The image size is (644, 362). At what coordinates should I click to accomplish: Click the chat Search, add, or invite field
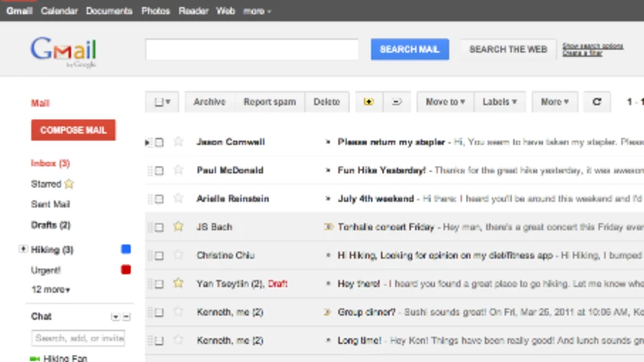pyautogui.click(x=78, y=338)
